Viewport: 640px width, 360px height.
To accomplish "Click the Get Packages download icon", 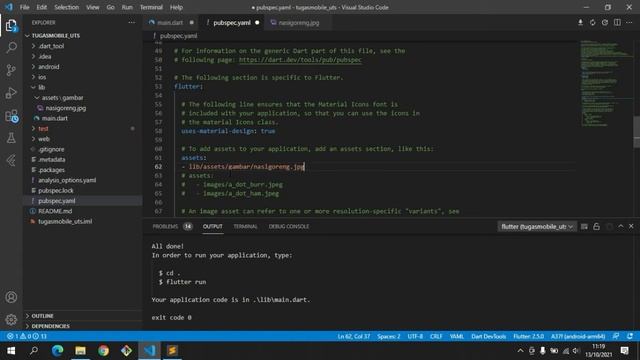I will 580,22.
